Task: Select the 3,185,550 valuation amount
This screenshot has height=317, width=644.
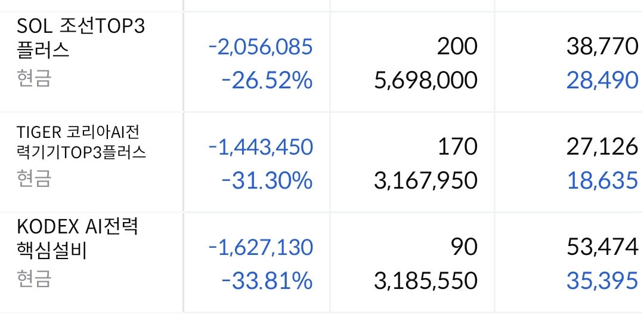Action: pyautogui.click(x=426, y=281)
